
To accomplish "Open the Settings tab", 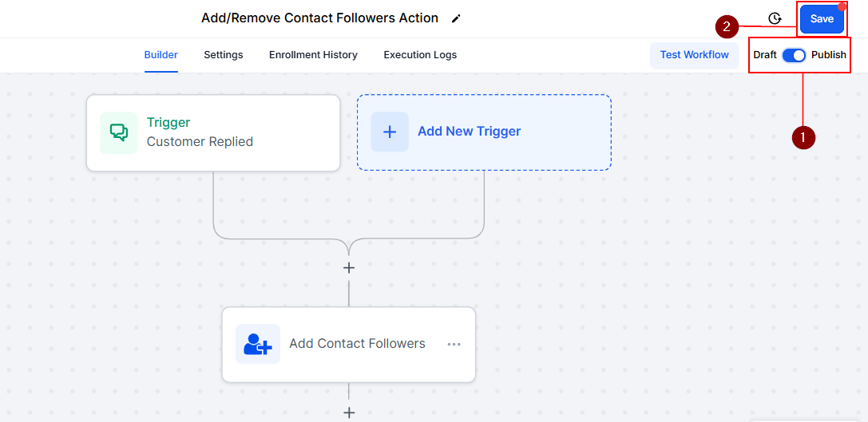I will pos(224,55).
